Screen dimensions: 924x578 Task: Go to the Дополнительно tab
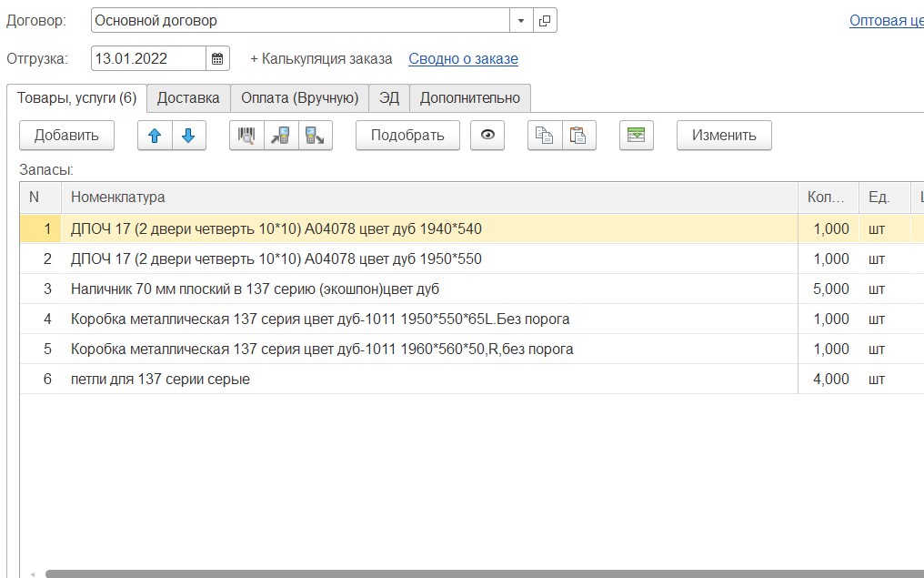(x=469, y=98)
